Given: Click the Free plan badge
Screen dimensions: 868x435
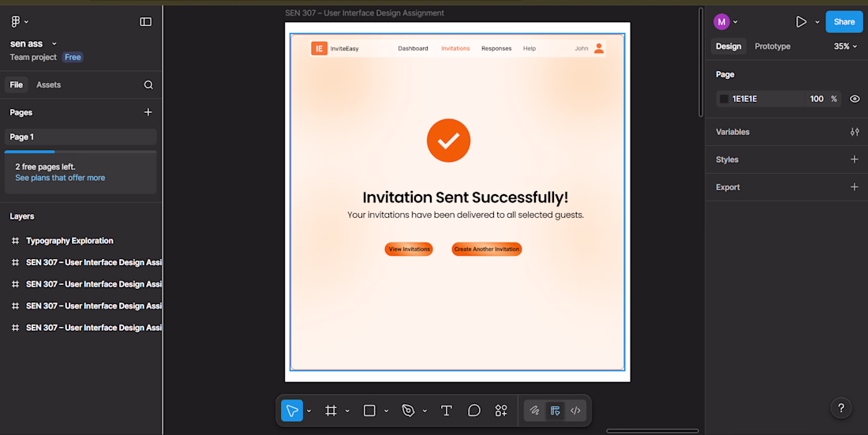Looking at the screenshot, I should [x=73, y=57].
